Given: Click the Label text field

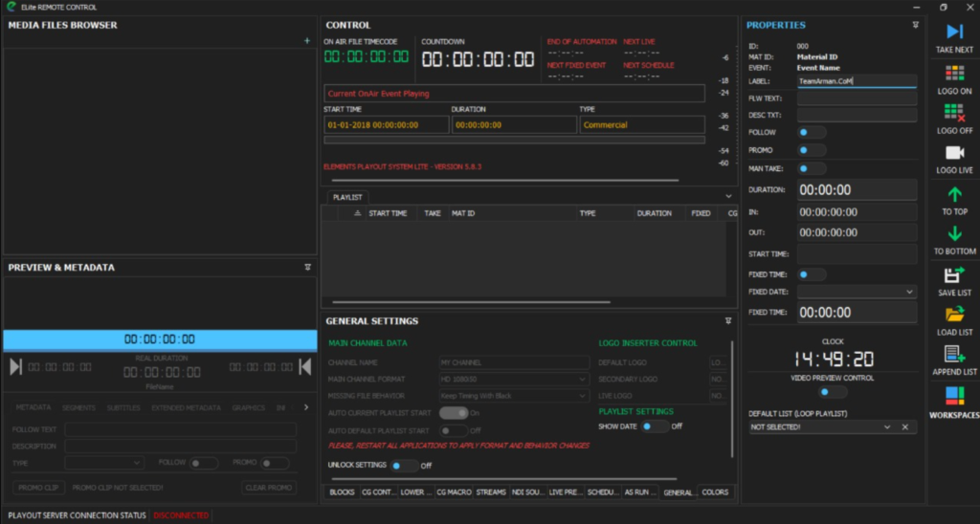Looking at the screenshot, I should pos(857,81).
